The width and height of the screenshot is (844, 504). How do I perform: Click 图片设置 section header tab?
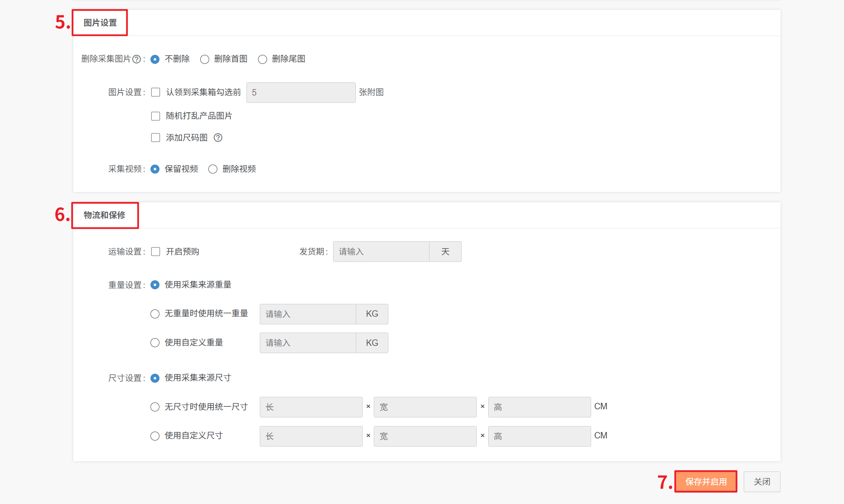tap(100, 23)
